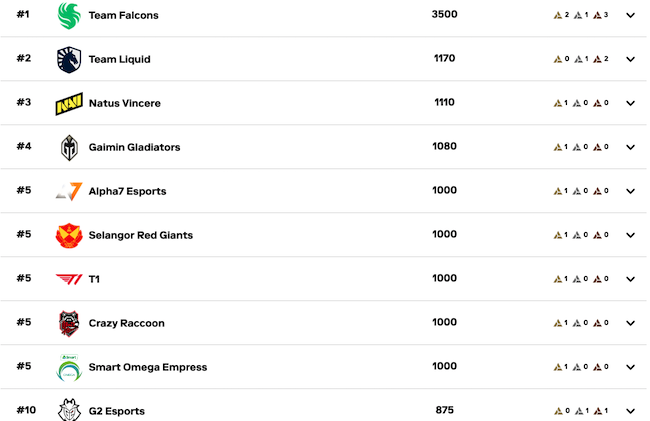
Task: Expand the Team Liquid row chevron
Action: (630, 60)
